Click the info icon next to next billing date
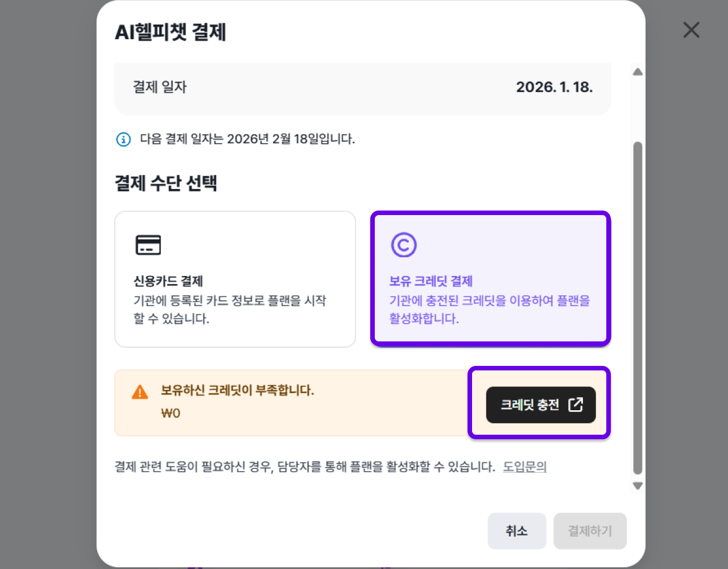728x569 pixels. click(x=123, y=139)
